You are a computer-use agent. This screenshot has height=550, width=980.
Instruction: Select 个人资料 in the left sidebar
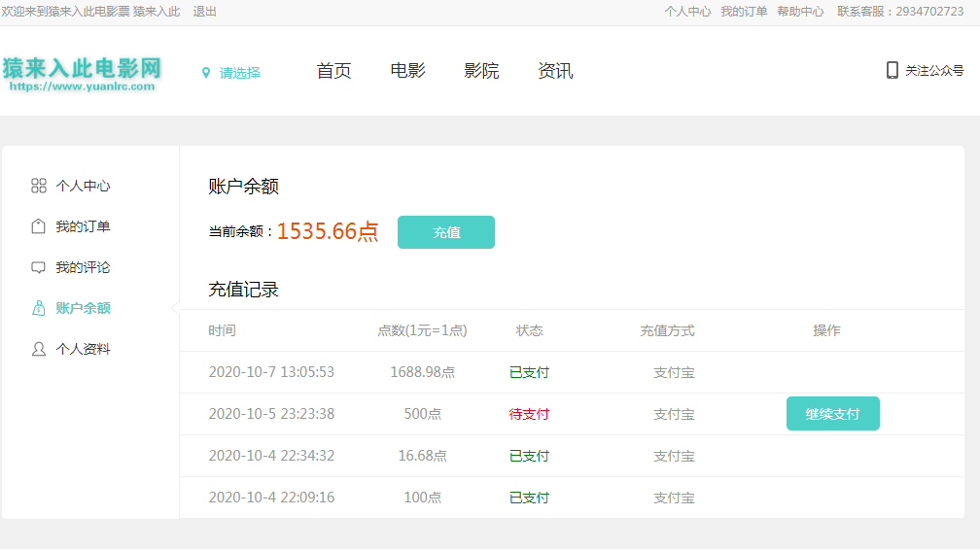[84, 349]
